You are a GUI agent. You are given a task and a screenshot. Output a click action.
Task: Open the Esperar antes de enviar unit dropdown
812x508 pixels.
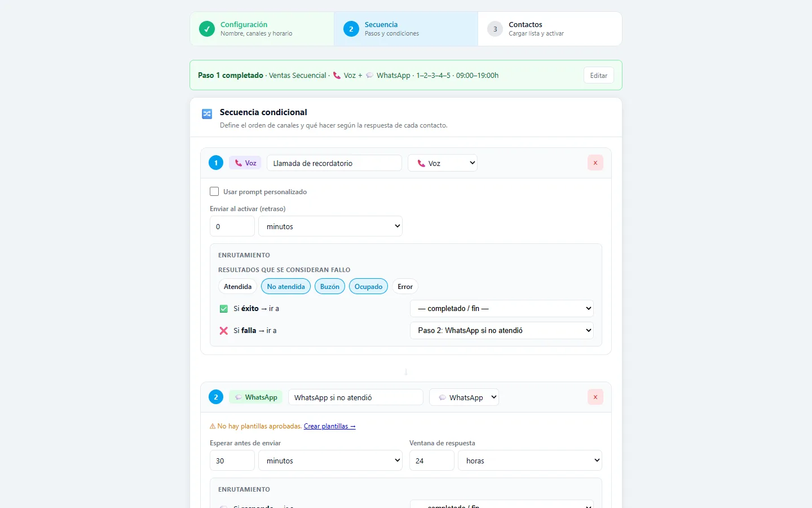pos(330,461)
